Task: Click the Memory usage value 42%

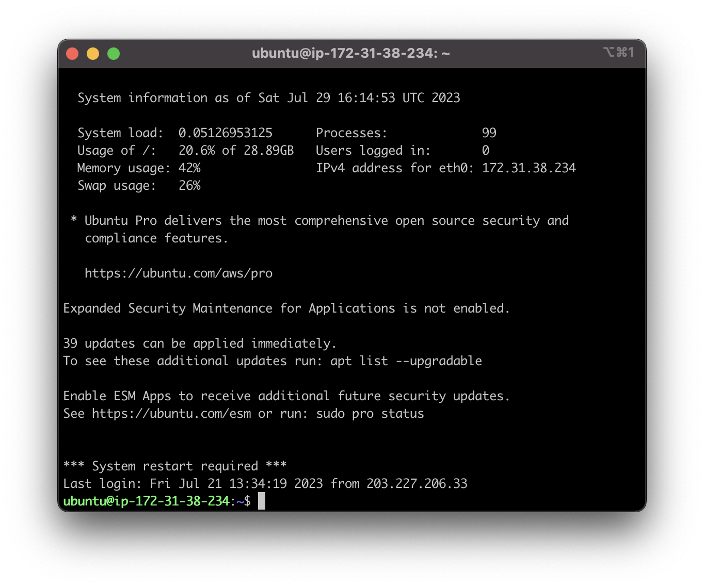Action: point(189,168)
